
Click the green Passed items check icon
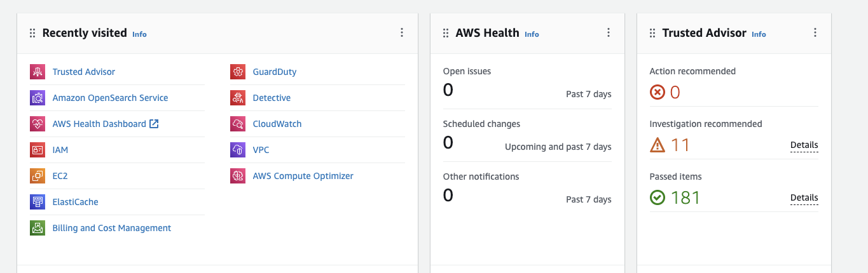[x=657, y=198]
